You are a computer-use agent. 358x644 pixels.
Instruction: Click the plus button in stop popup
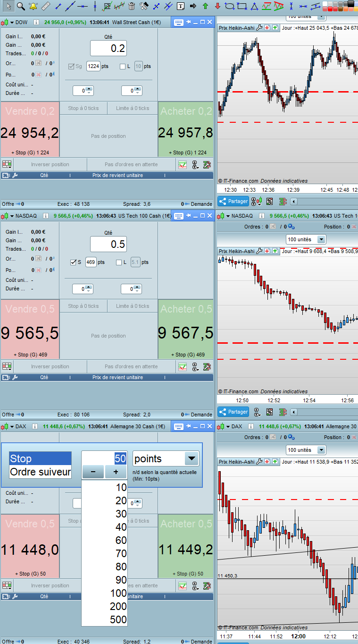116,472
